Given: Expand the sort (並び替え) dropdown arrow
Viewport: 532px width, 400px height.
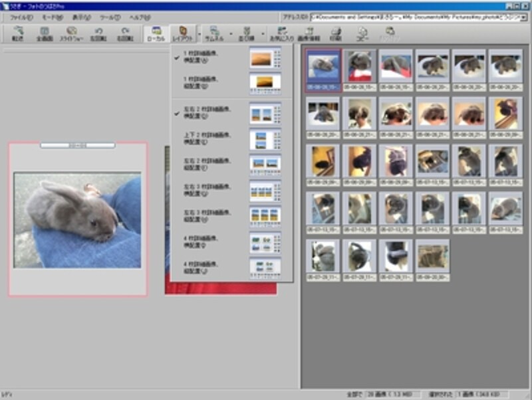Looking at the screenshot, I should pos(264,34).
